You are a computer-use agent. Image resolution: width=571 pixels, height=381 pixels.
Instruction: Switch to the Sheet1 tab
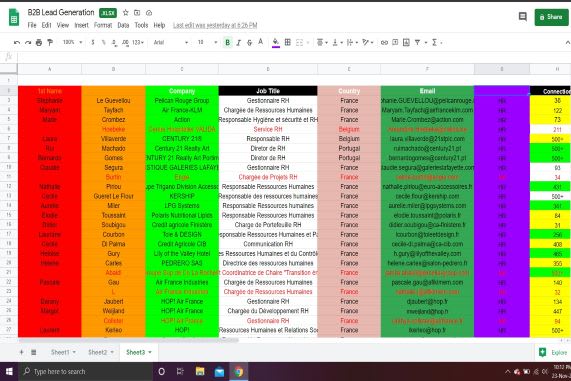63,352
